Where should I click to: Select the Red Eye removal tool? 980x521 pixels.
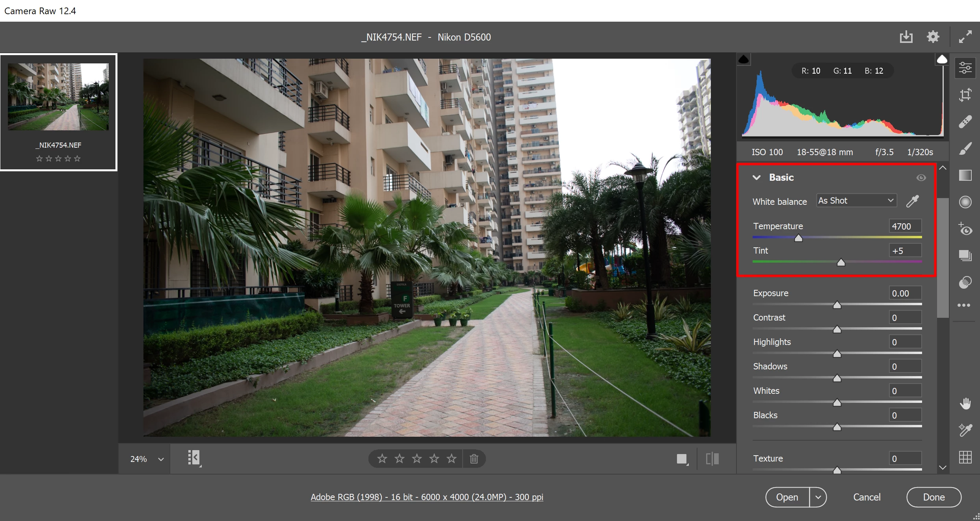(965, 229)
